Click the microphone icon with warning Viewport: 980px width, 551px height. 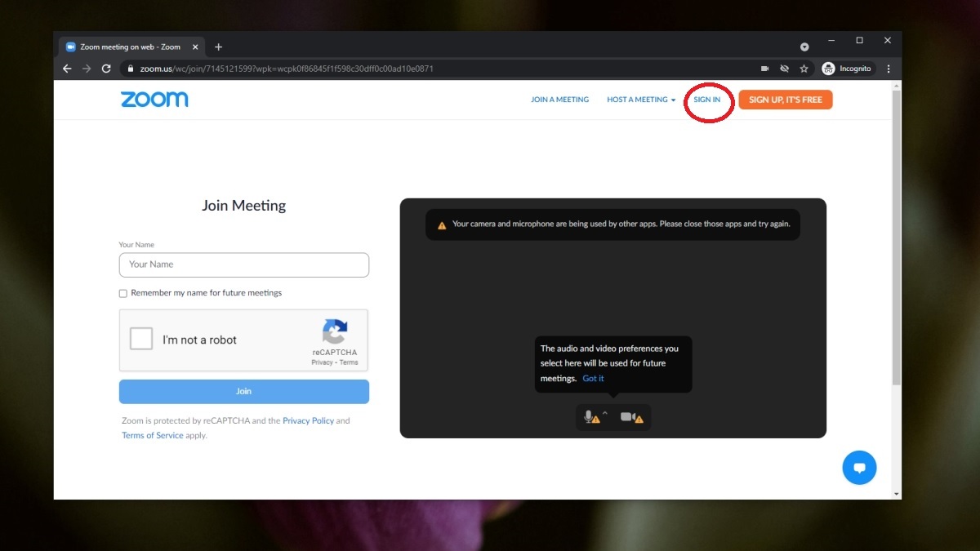[x=591, y=417]
